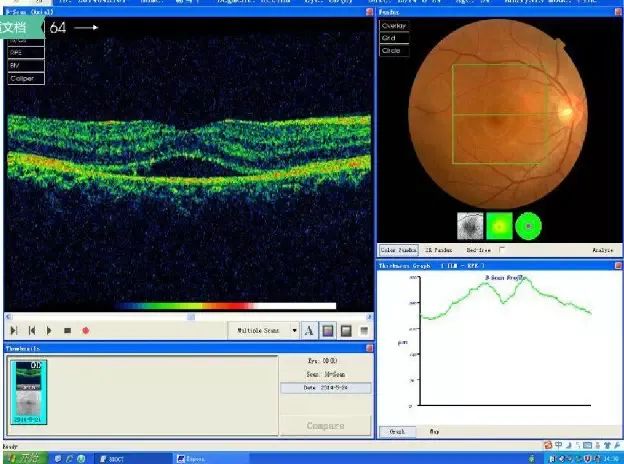Screen dimensions: 624x464
Task: Click the red record button
Action: [86, 330]
